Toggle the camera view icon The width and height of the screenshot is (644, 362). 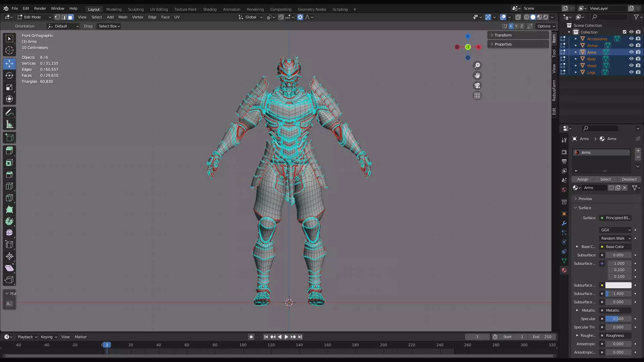pos(477,85)
